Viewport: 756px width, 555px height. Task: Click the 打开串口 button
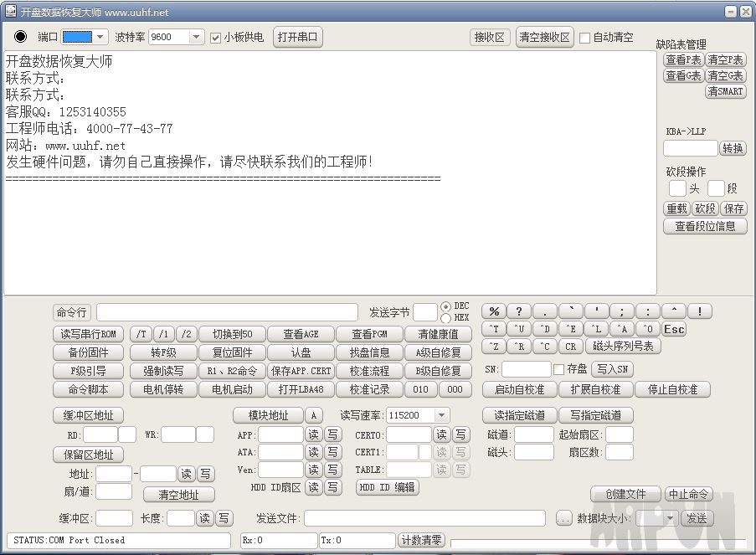tap(299, 37)
